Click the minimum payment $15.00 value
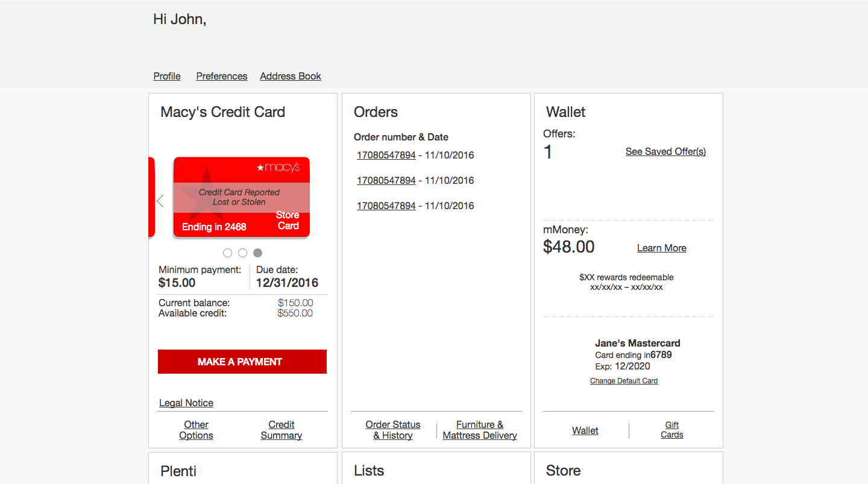 coord(177,283)
